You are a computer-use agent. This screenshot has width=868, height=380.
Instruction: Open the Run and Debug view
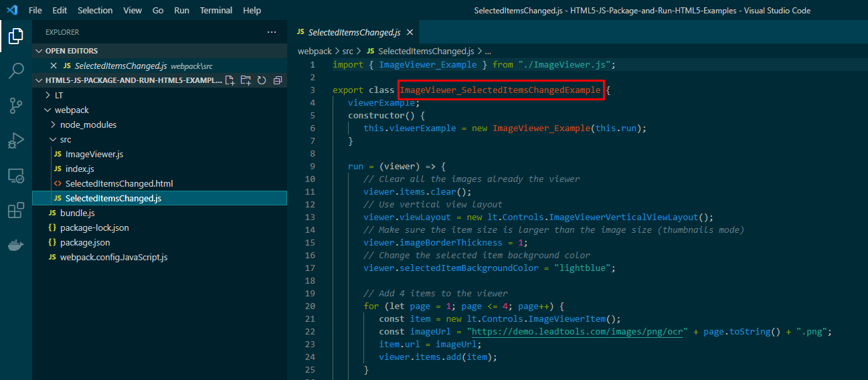click(16, 140)
